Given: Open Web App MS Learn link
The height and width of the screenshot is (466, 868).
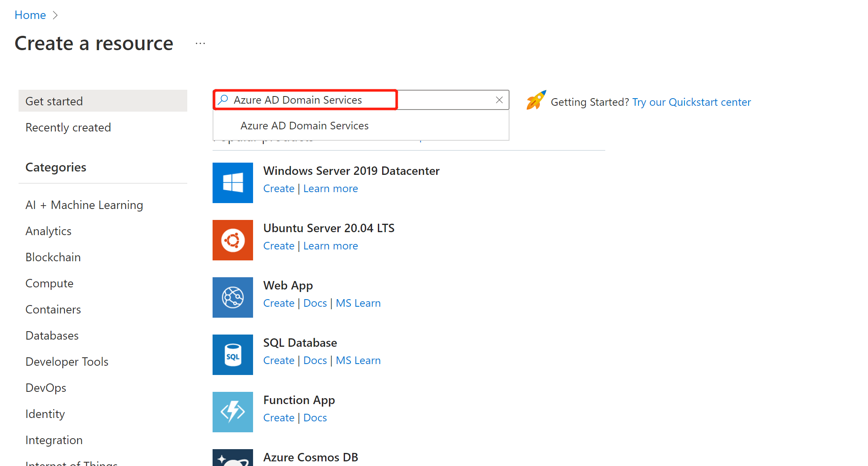Looking at the screenshot, I should (x=358, y=303).
